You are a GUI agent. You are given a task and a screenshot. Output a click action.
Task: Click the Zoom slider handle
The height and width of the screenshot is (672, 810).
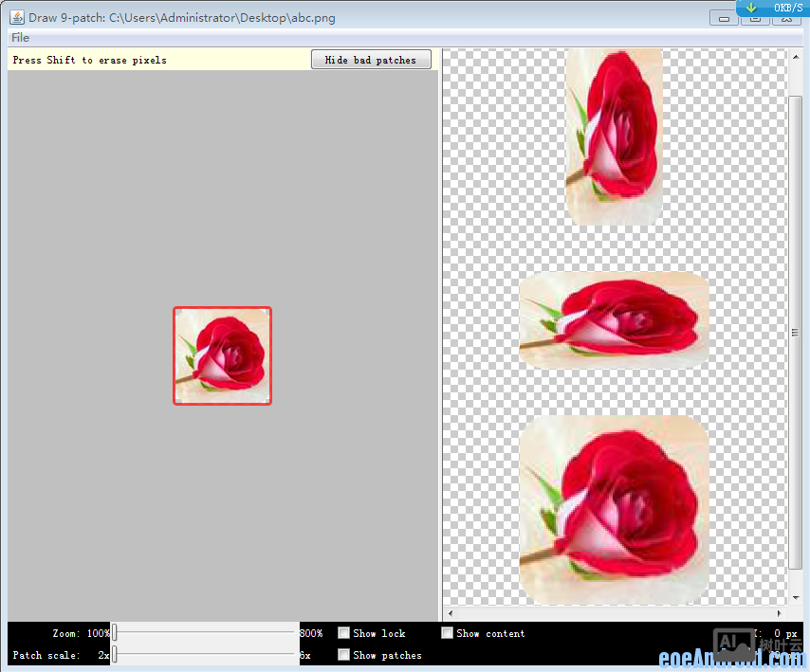click(115, 633)
